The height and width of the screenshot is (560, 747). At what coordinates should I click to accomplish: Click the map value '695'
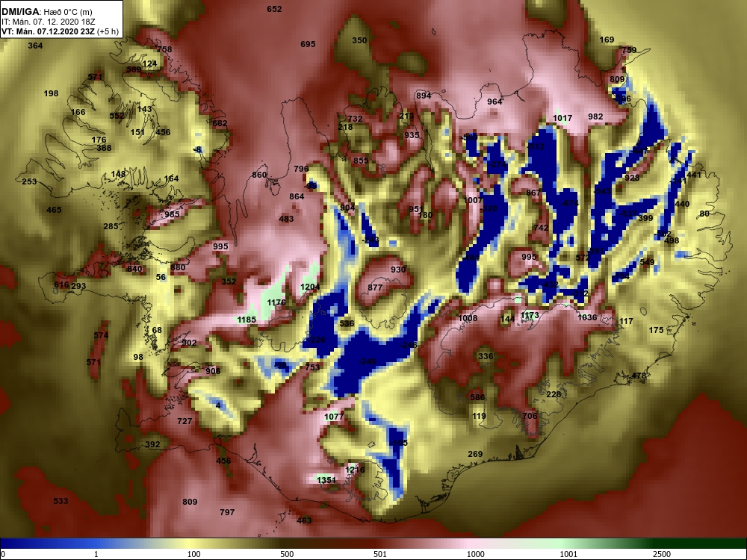click(308, 44)
